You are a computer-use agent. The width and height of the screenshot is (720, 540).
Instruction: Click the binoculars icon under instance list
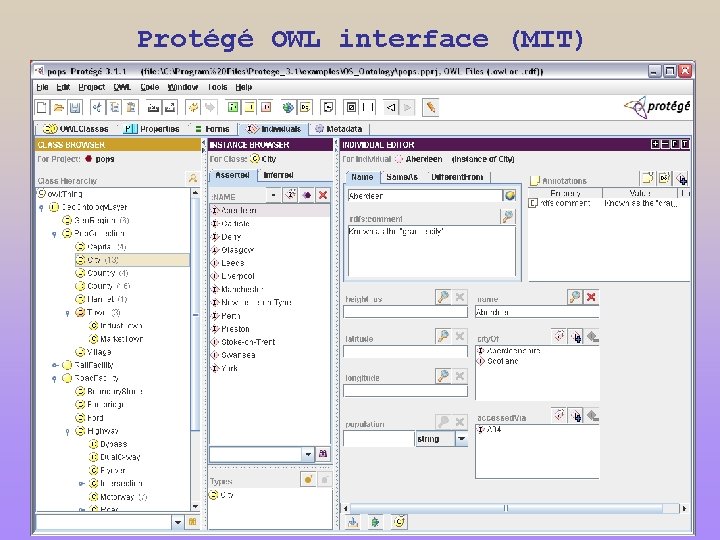(x=323, y=454)
